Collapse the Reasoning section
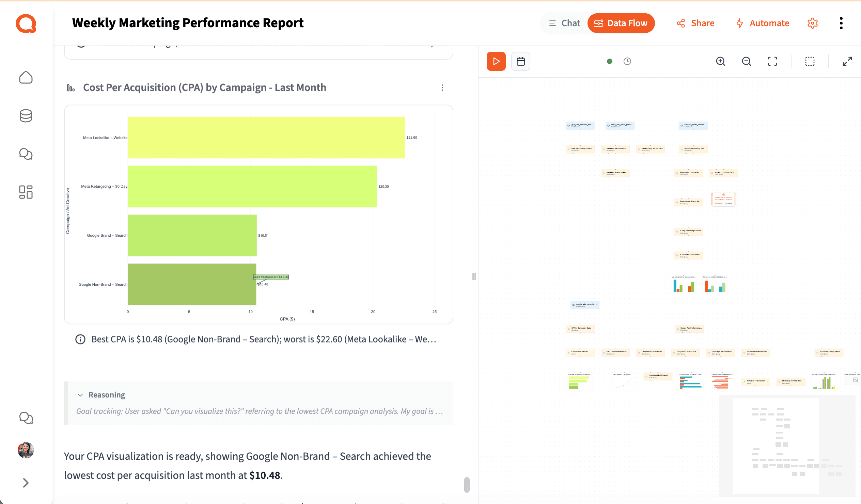 80,395
